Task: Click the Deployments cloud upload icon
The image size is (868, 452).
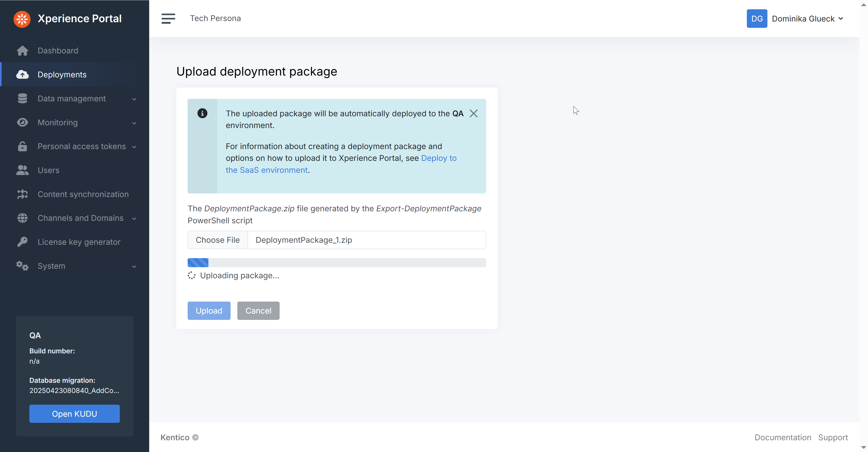Action: tap(23, 75)
